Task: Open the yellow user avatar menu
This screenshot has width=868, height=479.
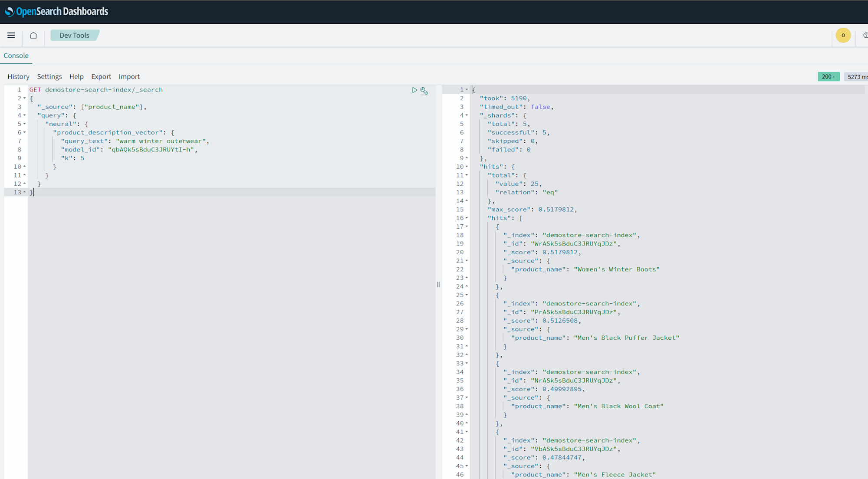Action: click(843, 36)
